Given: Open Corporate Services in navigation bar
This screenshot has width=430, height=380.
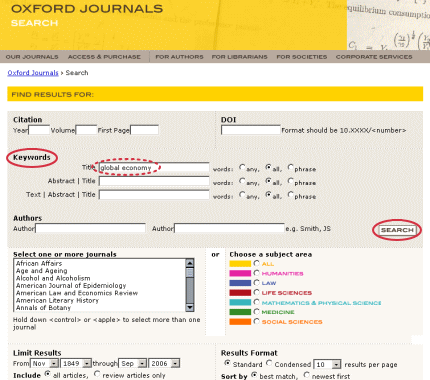Looking at the screenshot, I should point(374,57).
